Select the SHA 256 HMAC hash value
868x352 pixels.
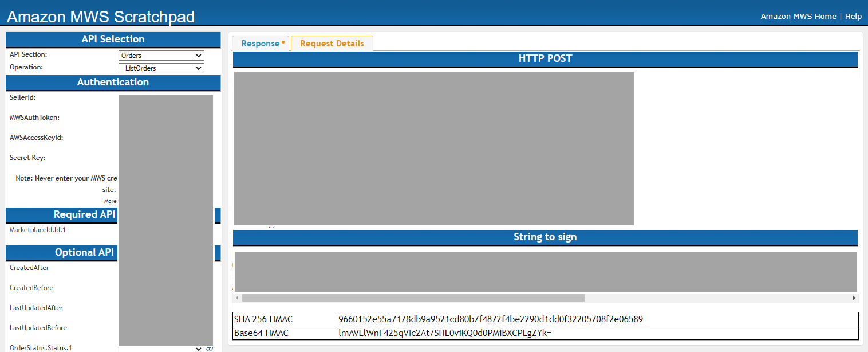(x=491, y=319)
